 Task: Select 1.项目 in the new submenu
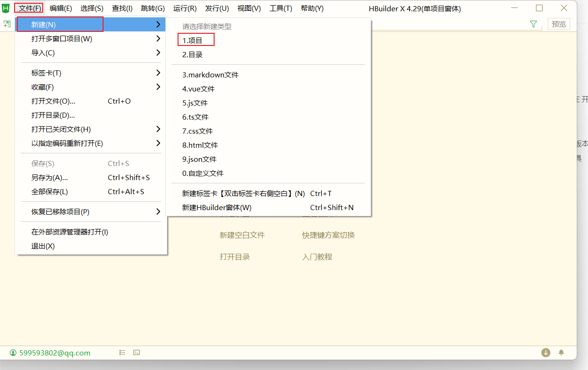268,40
